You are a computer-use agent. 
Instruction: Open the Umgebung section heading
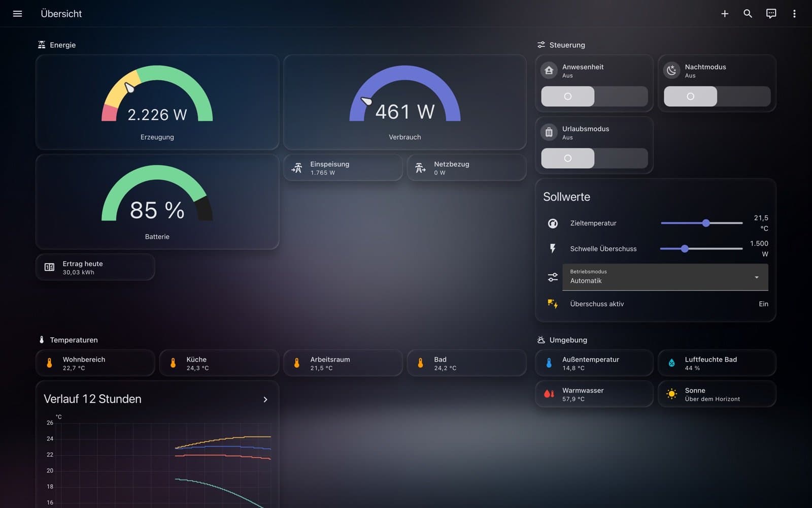[568, 340]
